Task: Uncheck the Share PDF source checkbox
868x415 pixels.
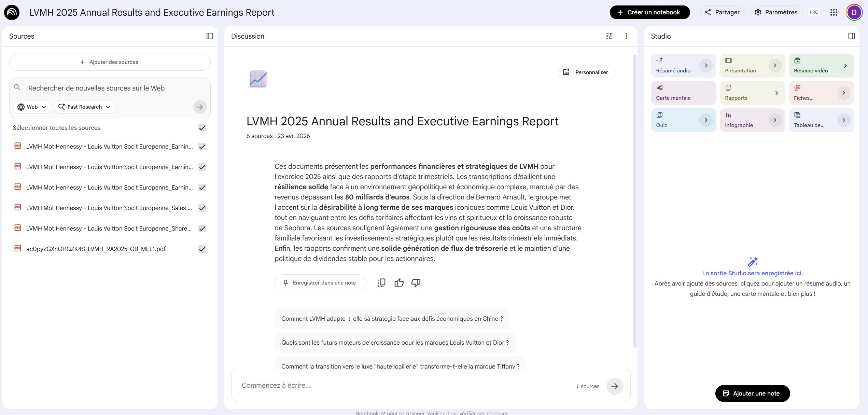Action: (x=202, y=229)
